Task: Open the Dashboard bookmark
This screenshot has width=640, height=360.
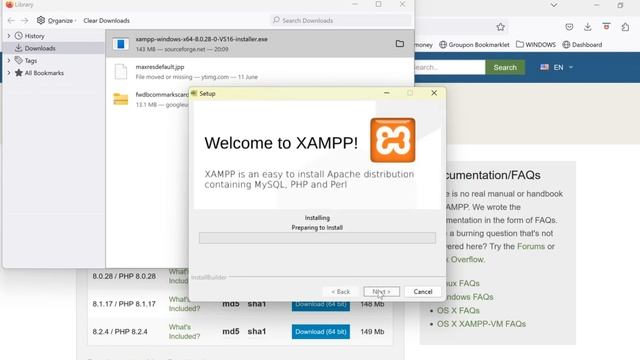Action: point(582,44)
